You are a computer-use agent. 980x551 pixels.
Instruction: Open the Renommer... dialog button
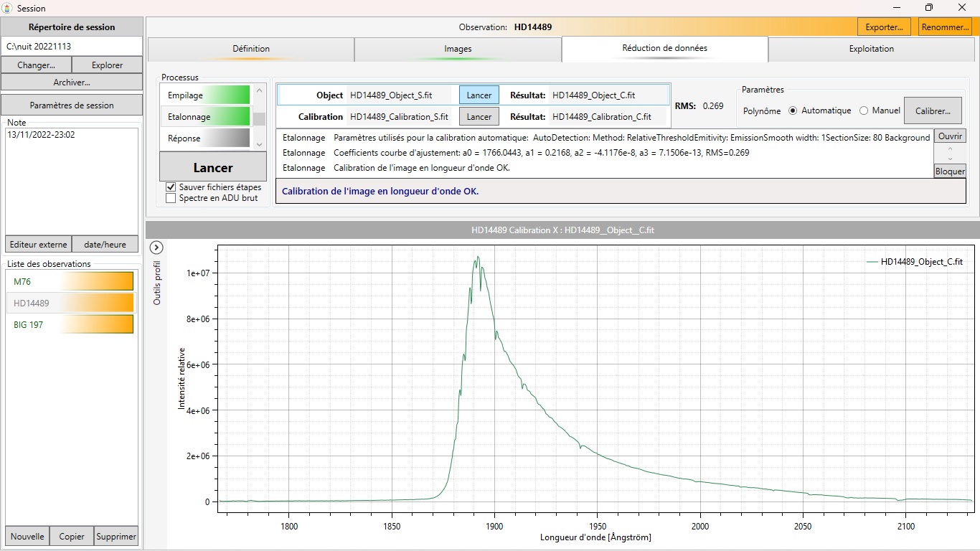coord(945,27)
